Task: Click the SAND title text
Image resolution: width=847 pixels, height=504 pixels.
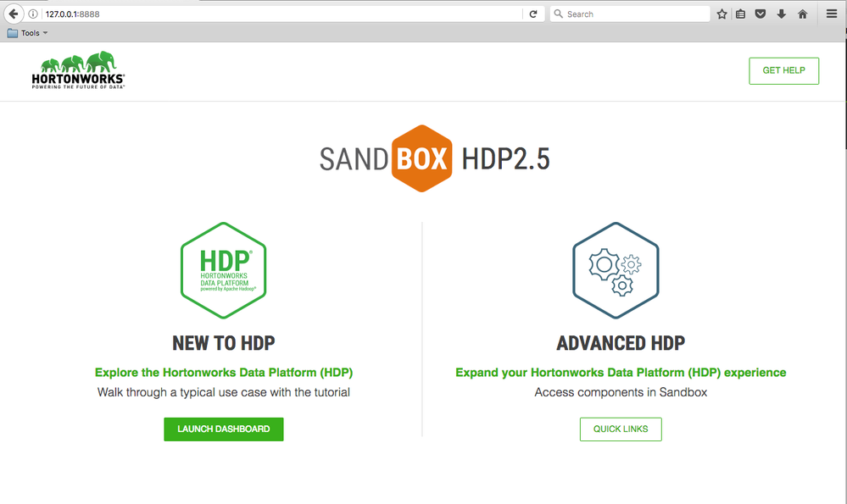Action: pyautogui.click(x=354, y=159)
